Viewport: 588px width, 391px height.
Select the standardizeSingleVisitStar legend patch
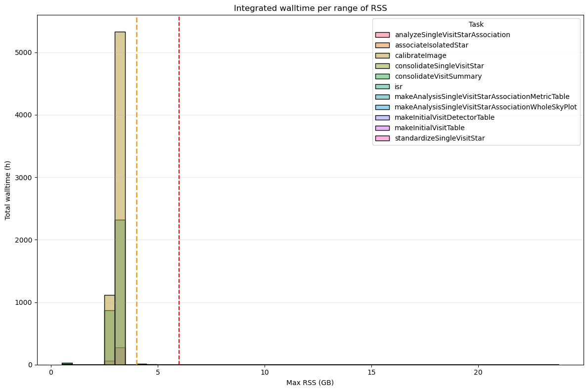coord(384,138)
